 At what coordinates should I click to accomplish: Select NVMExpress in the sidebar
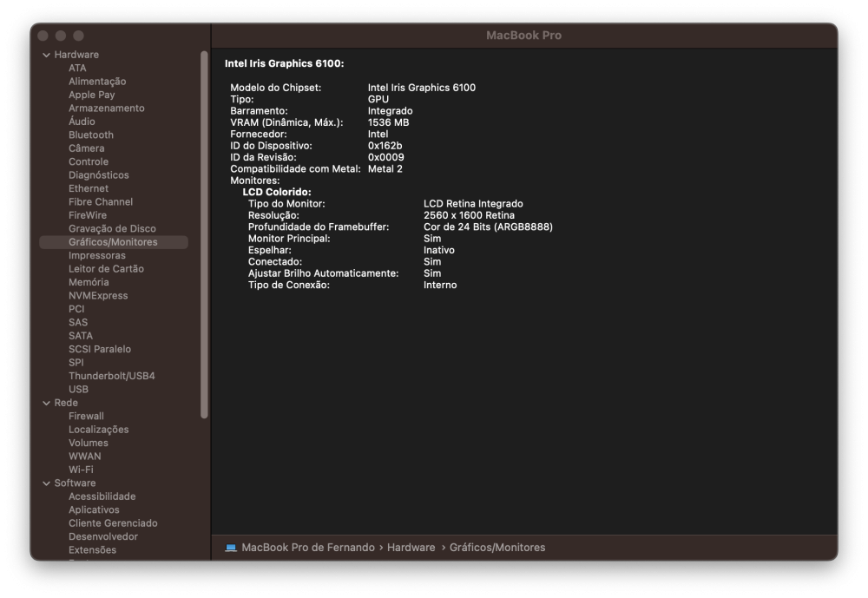(x=99, y=296)
